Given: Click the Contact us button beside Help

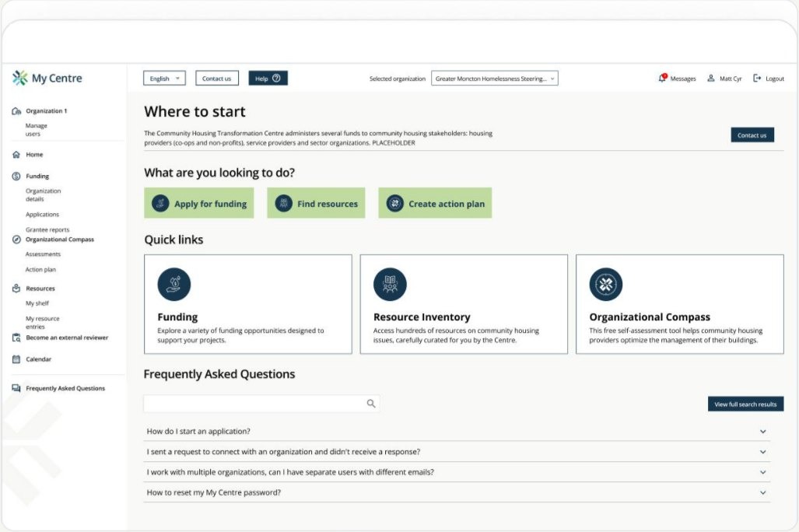Looking at the screenshot, I should click(217, 79).
